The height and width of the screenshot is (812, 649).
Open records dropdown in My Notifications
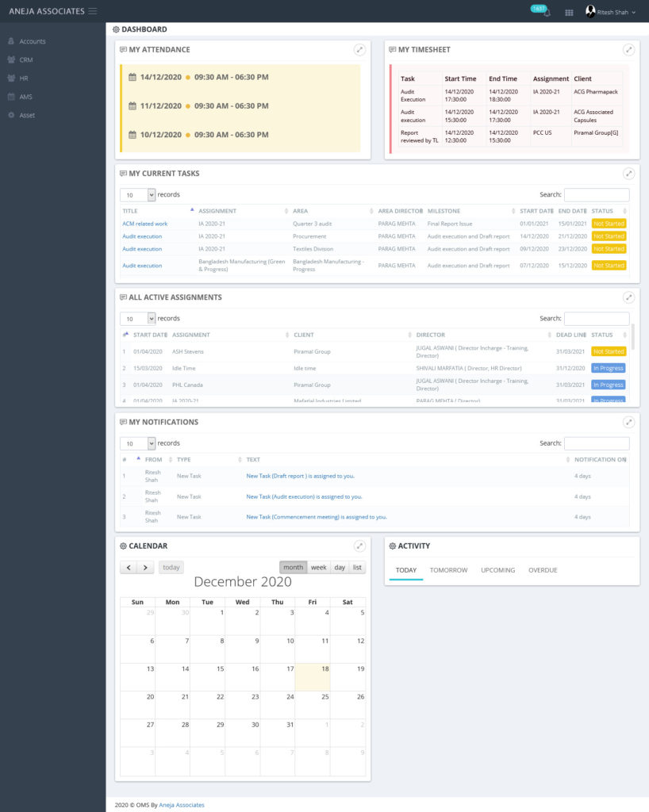[137, 443]
